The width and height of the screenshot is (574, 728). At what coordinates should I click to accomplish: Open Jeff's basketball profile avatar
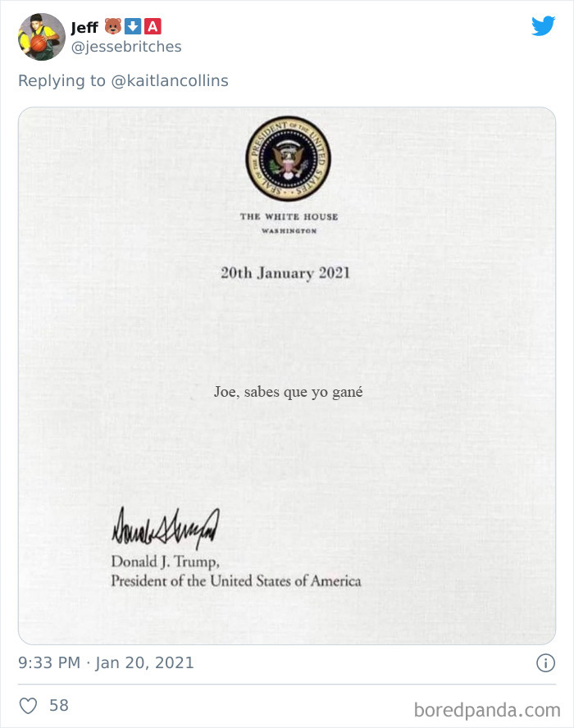point(41,37)
